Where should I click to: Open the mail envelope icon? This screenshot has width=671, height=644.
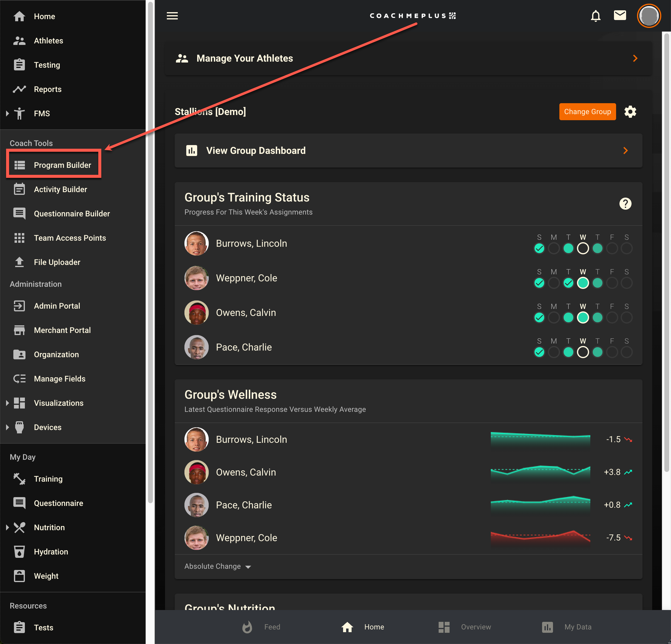pyautogui.click(x=620, y=15)
